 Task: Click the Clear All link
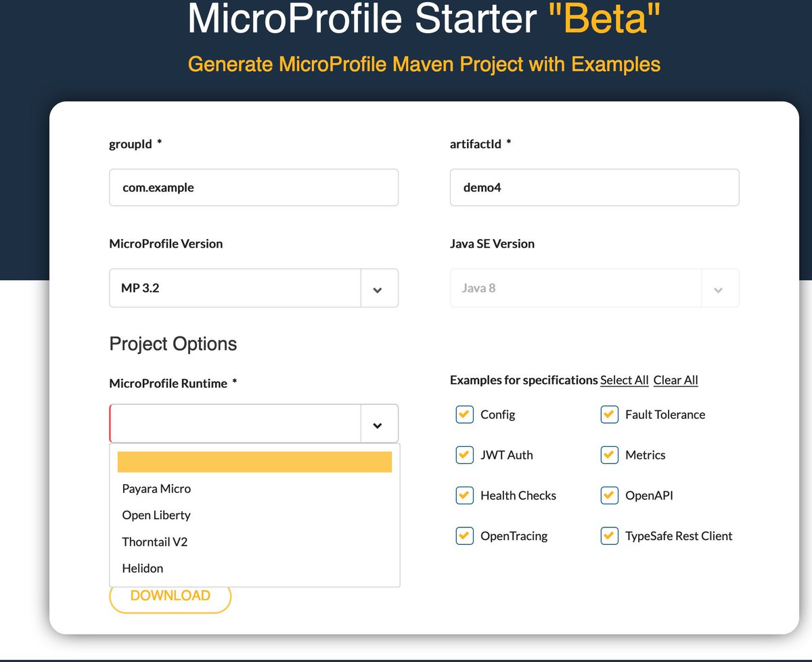click(676, 380)
